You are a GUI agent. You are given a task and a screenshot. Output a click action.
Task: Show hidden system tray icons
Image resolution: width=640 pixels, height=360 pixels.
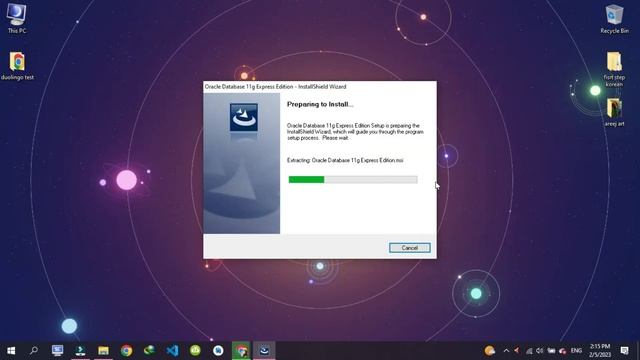506,351
